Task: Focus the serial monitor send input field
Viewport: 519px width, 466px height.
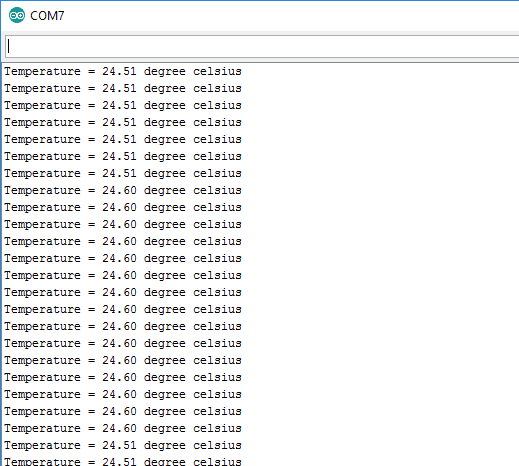Action: (x=262, y=46)
